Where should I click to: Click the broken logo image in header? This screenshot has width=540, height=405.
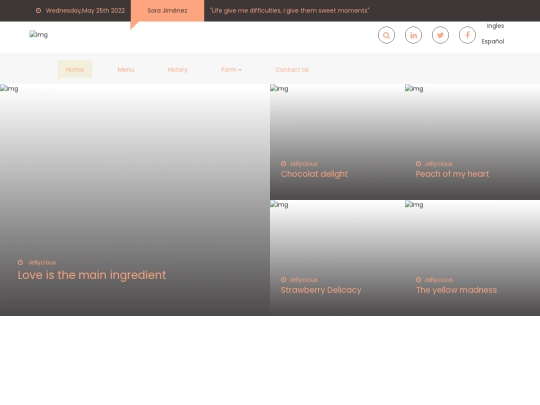point(38,34)
